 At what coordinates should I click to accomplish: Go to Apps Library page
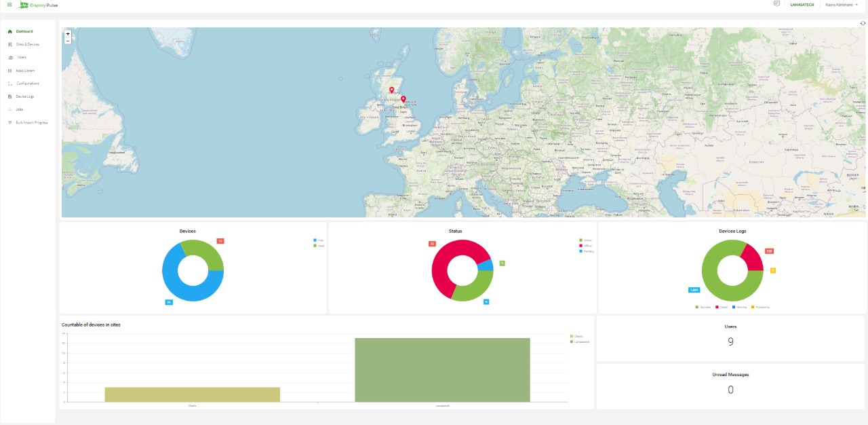[x=25, y=71]
